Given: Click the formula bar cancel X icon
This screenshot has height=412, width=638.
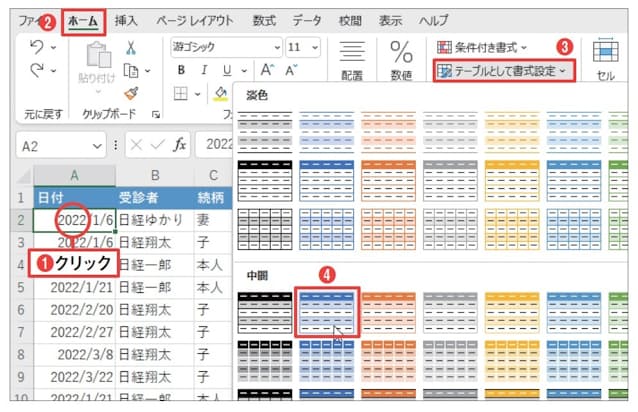Looking at the screenshot, I should pyautogui.click(x=136, y=145).
